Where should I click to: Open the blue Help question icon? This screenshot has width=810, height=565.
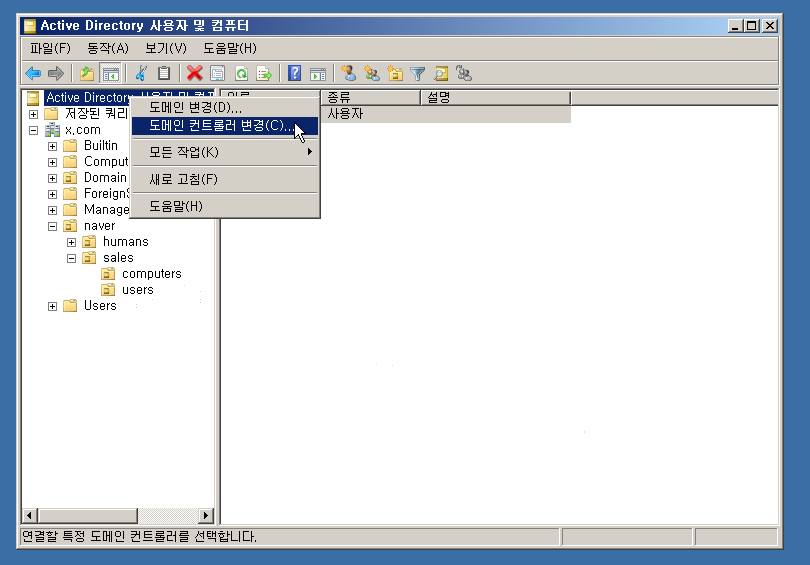(294, 73)
